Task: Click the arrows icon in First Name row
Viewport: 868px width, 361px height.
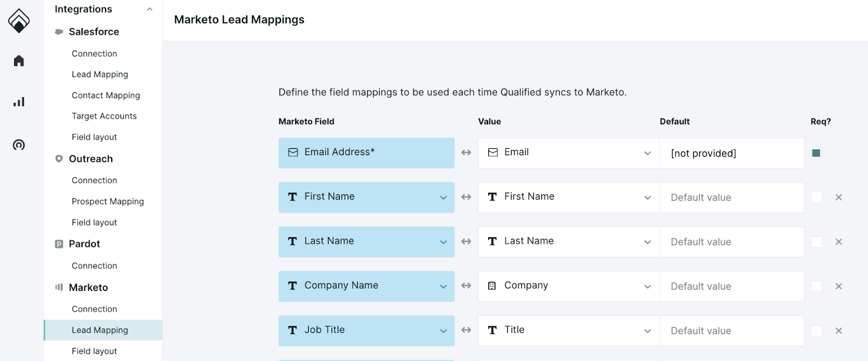Action: (466, 198)
